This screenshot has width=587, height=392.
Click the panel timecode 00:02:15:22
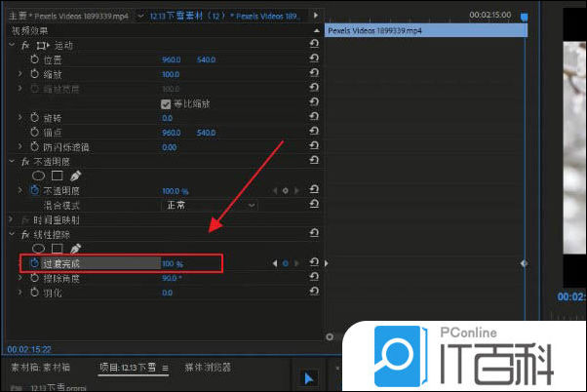click(x=29, y=349)
